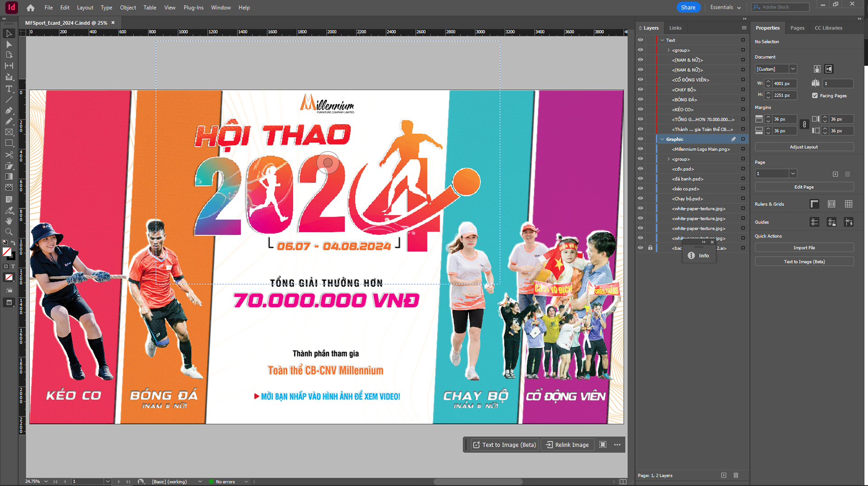Select the Eyedropper tool
Viewport: 868px width, 486px height.
[x=9, y=210]
